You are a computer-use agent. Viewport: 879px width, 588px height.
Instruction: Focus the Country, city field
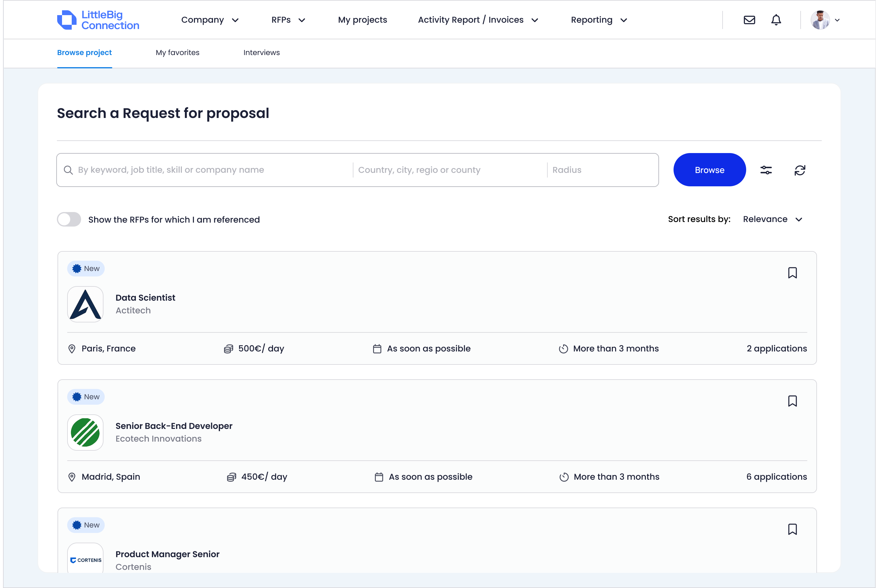coord(450,170)
